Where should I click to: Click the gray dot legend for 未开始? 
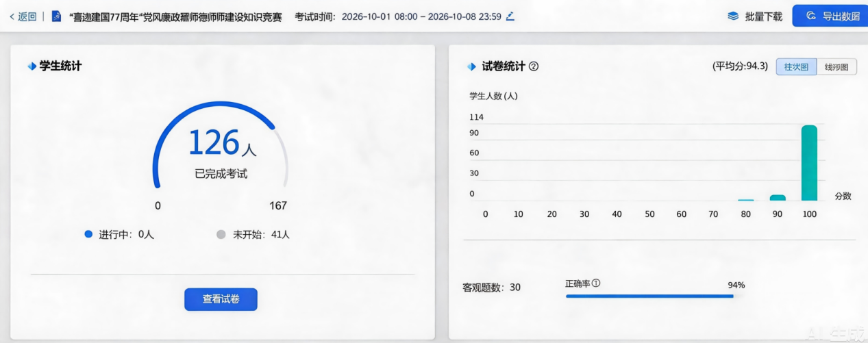pos(221,234)
